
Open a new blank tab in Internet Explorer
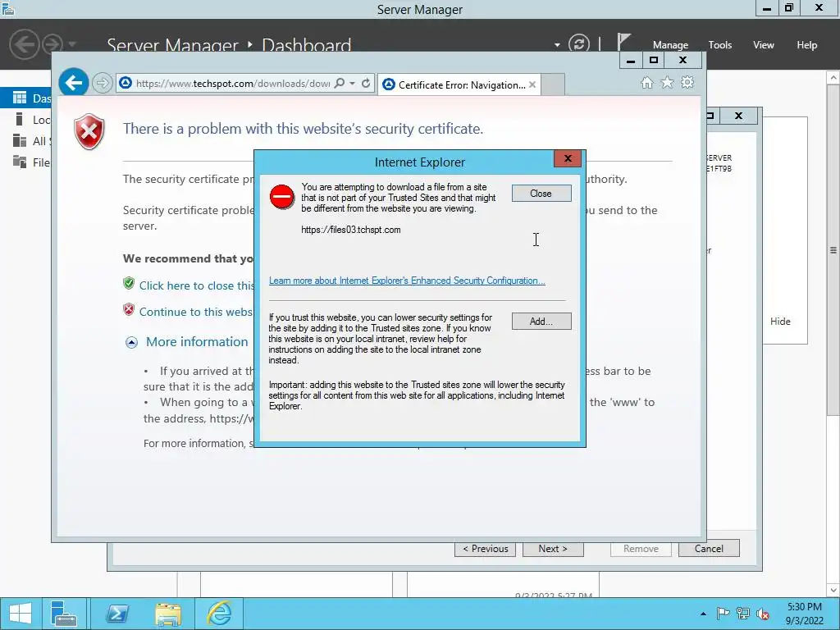click(x=553, y=84)
